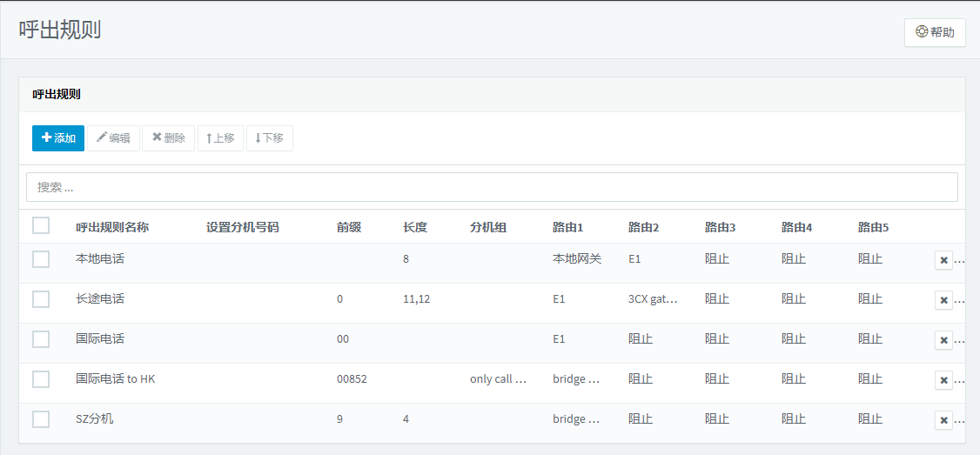Click the 上移 move up button

220,138
